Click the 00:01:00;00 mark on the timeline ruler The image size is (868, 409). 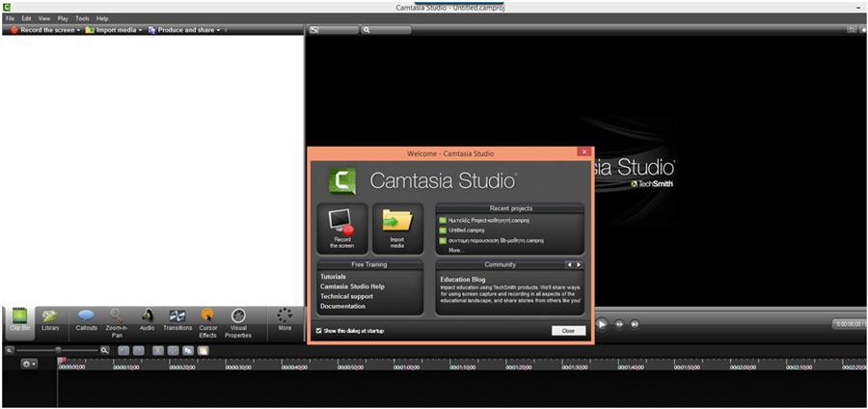[x=407, y=367]
